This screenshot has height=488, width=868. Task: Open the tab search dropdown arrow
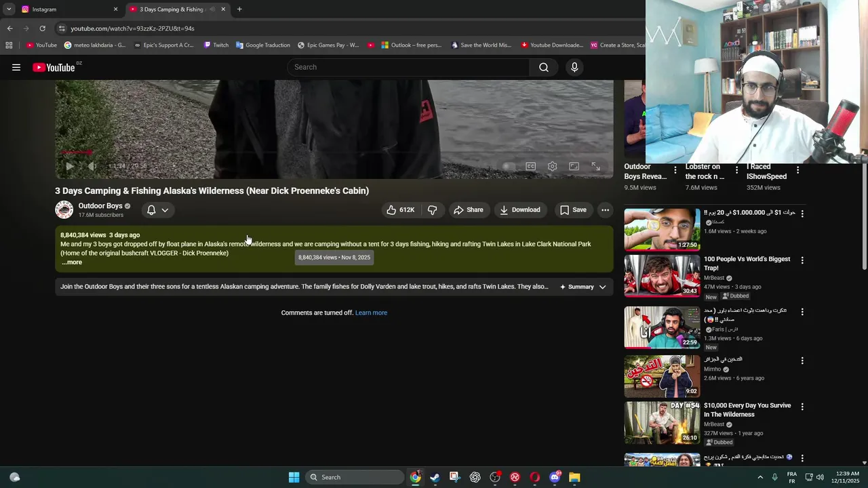(x=9, y=9)
